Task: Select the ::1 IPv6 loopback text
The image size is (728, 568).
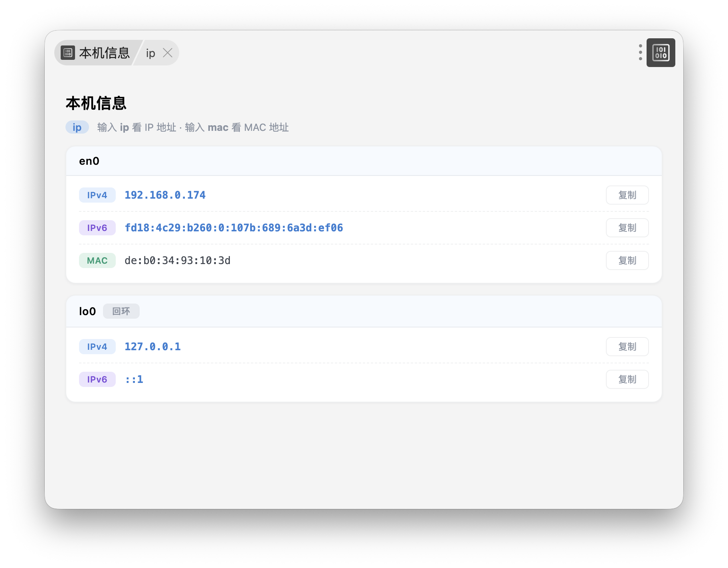Action: point(134,379)
